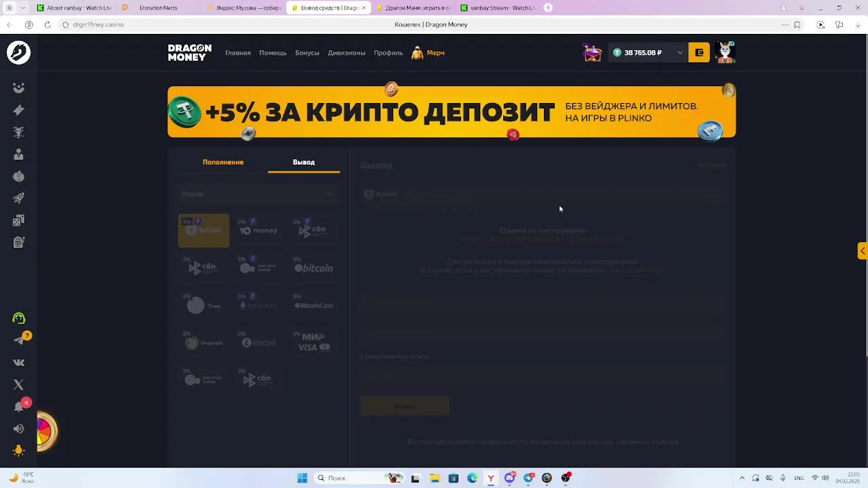Open Профиль in top navigation
Screen dimensions: 868x488
pos(389,53)
